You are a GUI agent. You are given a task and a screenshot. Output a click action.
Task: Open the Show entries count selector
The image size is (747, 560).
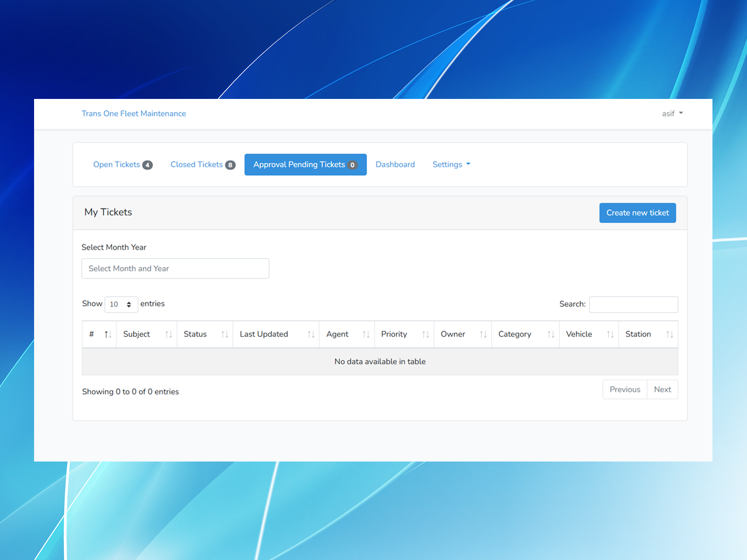pos(121,304)
